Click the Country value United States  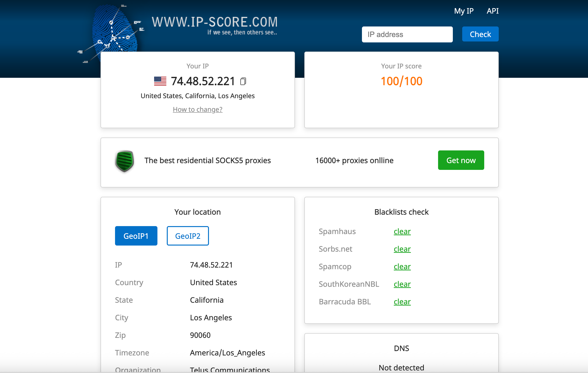[x=213, y=282]
